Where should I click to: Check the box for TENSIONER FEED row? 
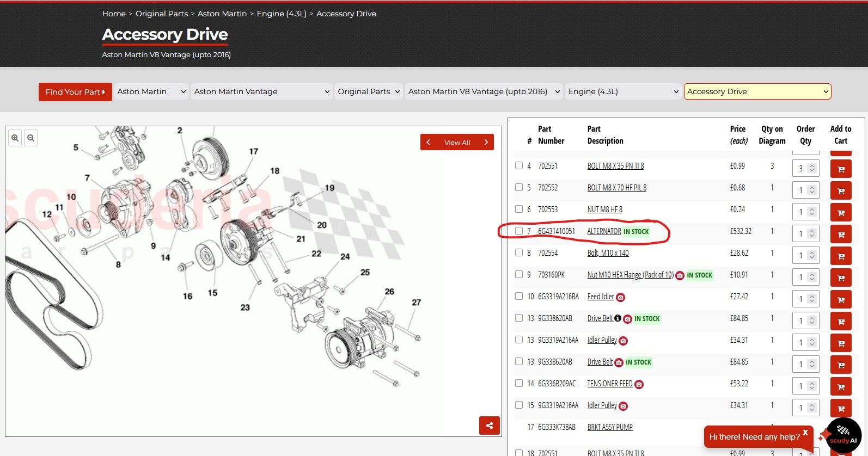click(519, 383)
